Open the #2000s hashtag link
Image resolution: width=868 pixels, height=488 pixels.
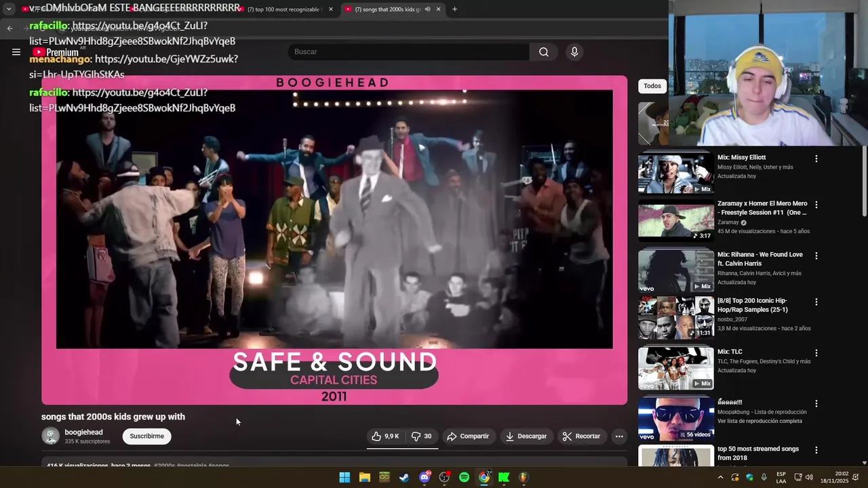tap(164, 466)
